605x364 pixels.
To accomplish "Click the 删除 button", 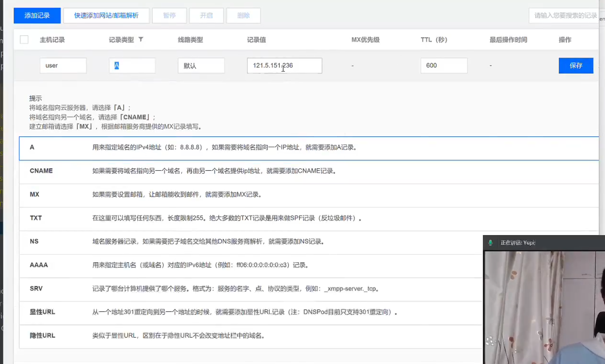I will (244, 16).
